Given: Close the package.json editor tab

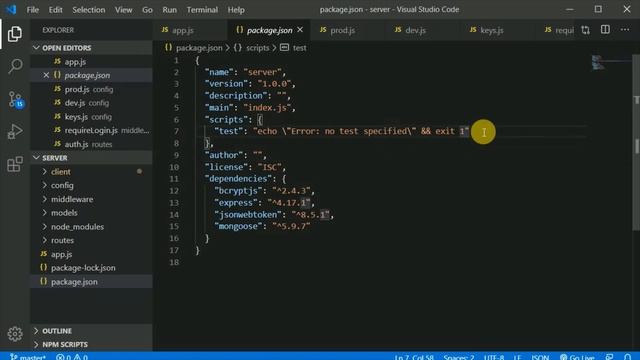Looking at the screenshot, I should [300, 30].
